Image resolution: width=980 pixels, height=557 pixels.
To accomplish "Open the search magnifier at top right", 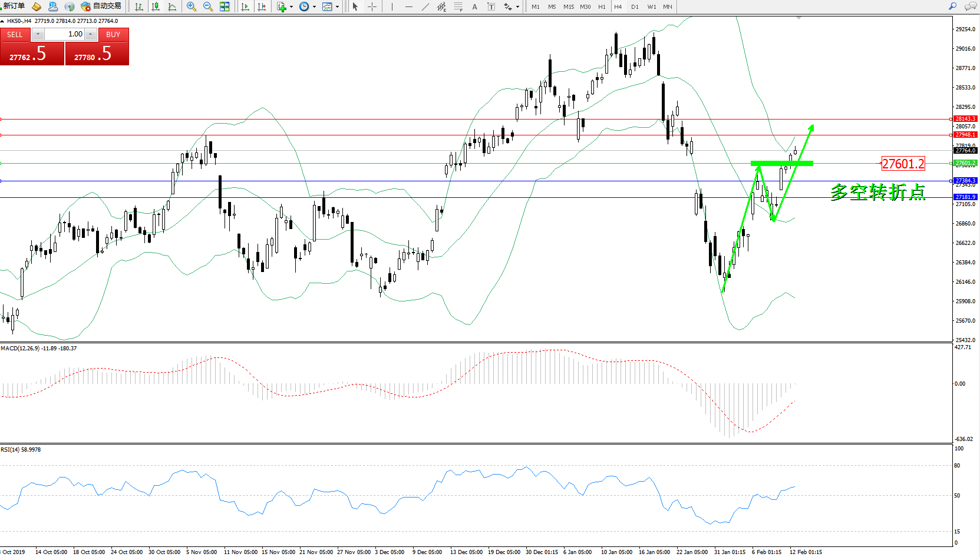I will (x=952, y=6).
